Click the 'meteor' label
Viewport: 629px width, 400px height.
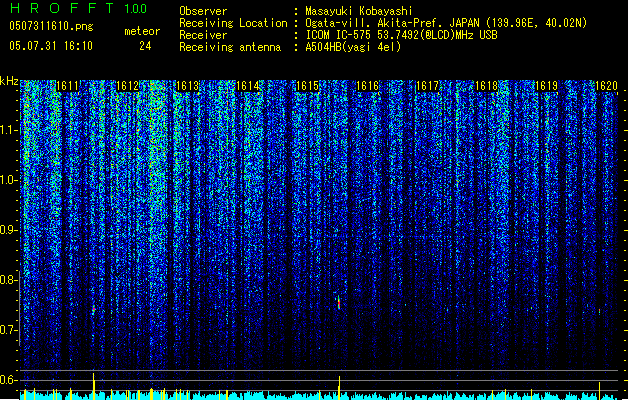pyautogui.click(x=142, y=31)
